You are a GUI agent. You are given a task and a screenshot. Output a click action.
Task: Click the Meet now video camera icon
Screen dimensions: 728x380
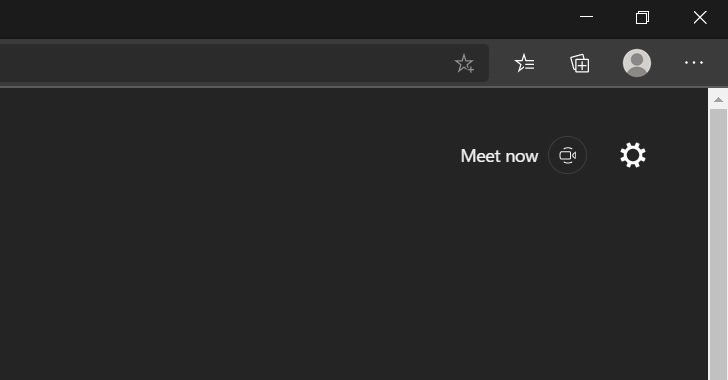[x=567, y=155]
